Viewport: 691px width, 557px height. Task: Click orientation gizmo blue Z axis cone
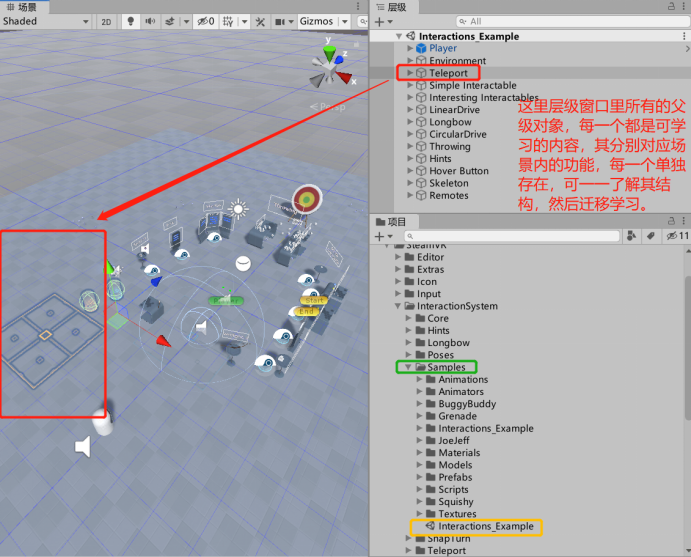pyautogui.click(x=338, y=59)
